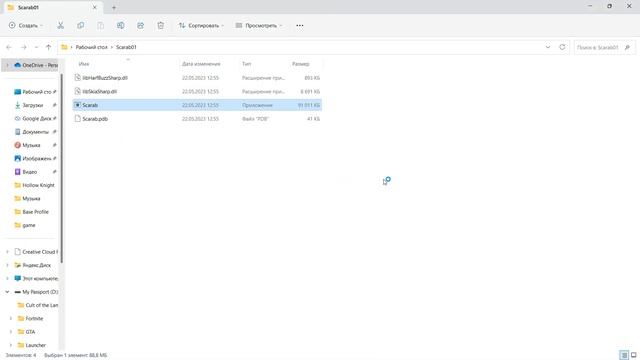This screenshot has width=640, height=360.
Task: Switch to details view icon in status bar
Action: point(624,355)
